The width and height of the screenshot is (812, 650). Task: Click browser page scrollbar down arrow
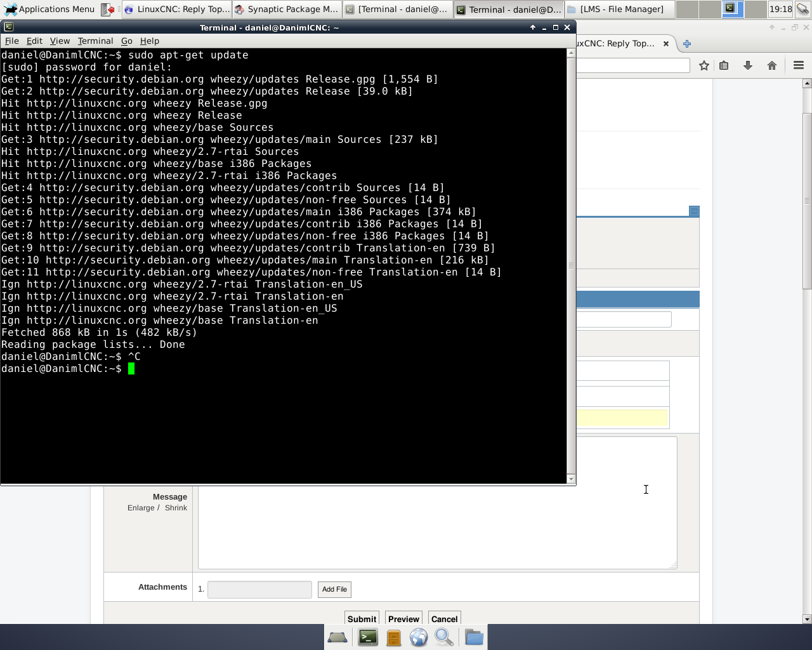(x=807, y=619)
